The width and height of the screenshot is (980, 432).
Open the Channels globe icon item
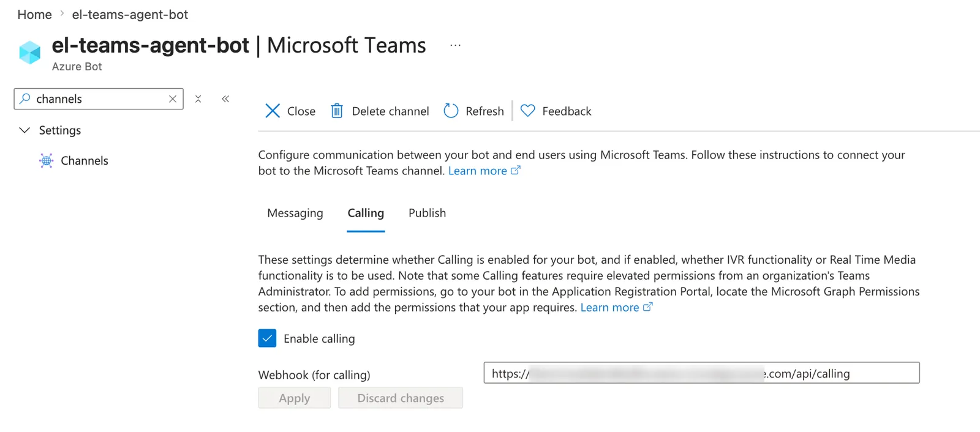47,160
